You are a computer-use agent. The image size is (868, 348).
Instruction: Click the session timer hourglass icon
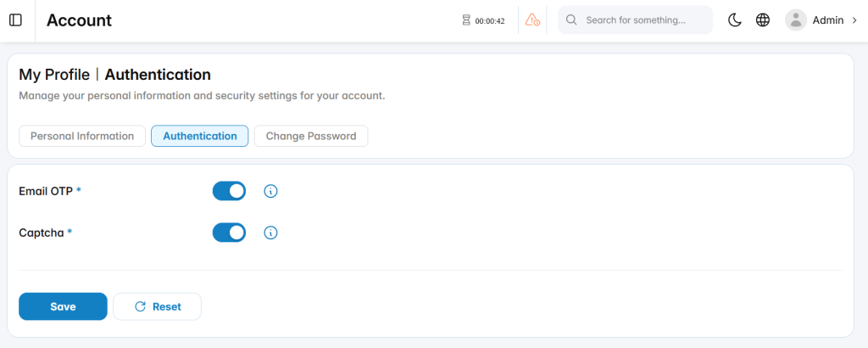(x=466, y=20)
